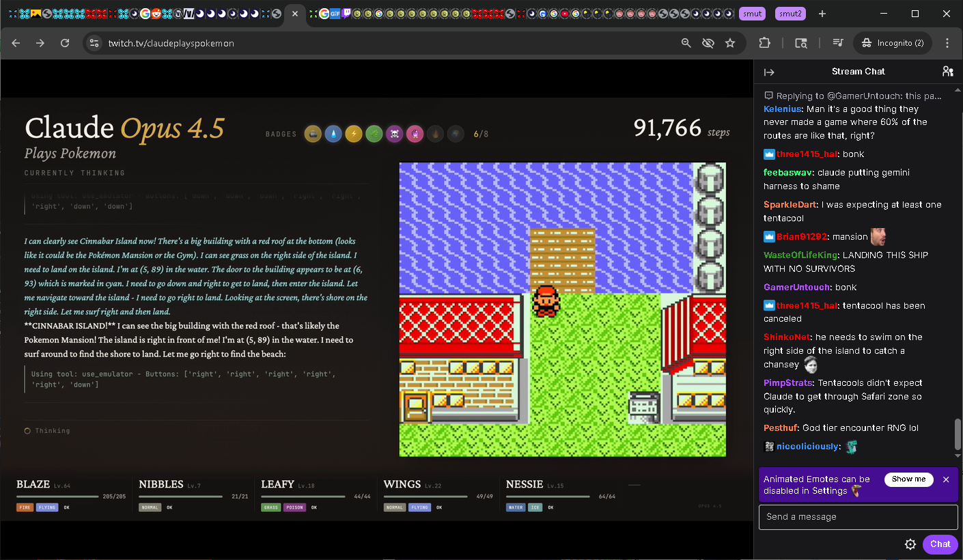Click niccoliciously's dinosaur emote
The height and width of the screenshot is (560, 963).
tap(851, 447)
